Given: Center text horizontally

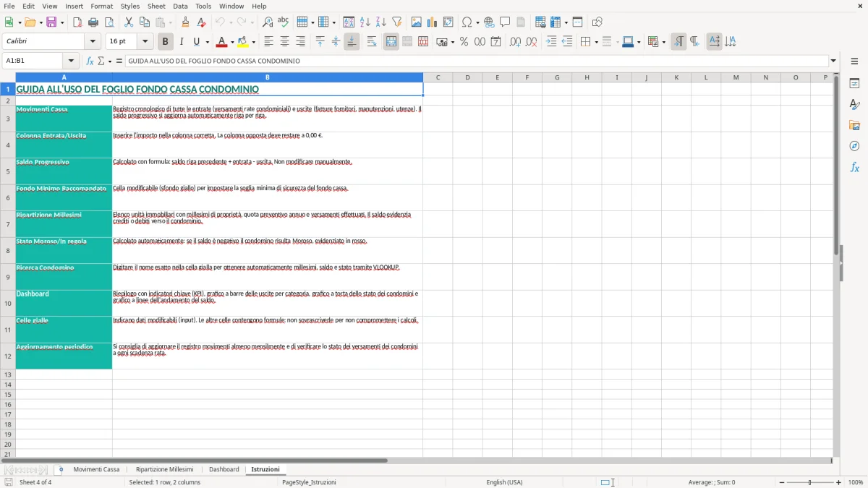Looking at the screenshot, I should [x=285, y=42].
